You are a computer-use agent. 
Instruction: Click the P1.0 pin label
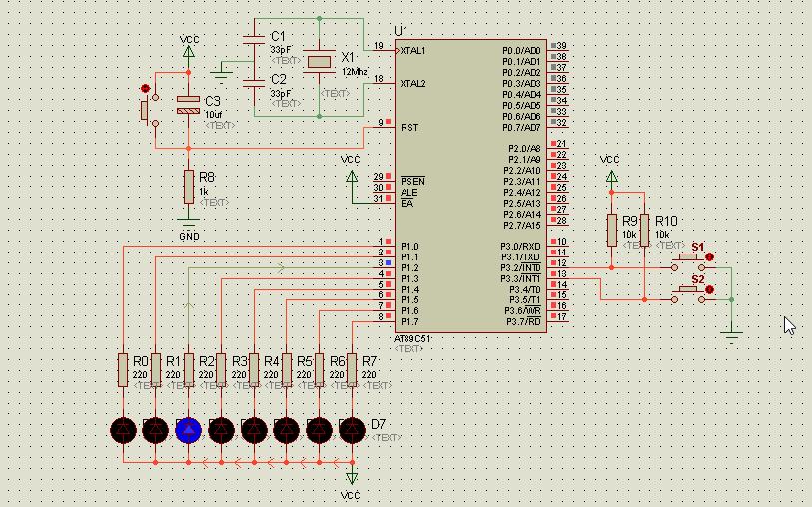point(409,247)
